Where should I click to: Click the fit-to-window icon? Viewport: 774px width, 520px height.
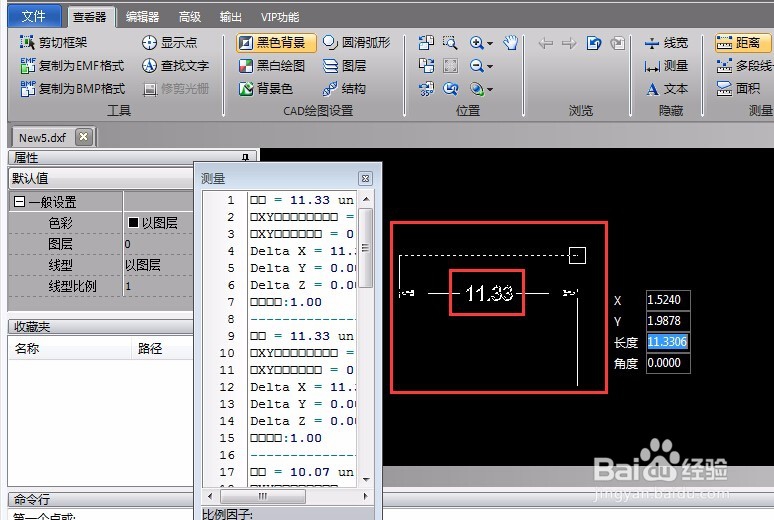tap(450, 66)
